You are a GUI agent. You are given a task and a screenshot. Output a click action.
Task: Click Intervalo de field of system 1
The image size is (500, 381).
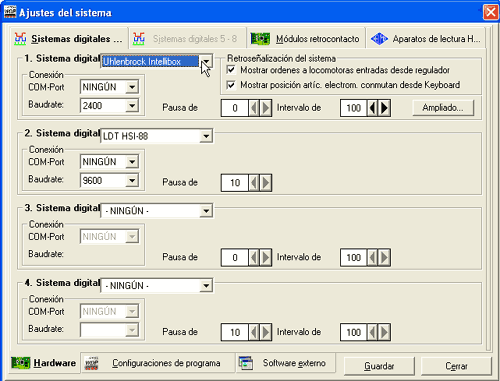(354, 108)
